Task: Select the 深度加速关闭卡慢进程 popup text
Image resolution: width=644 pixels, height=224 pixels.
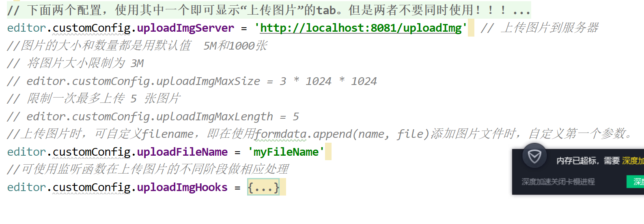Action: coord(558,182)
